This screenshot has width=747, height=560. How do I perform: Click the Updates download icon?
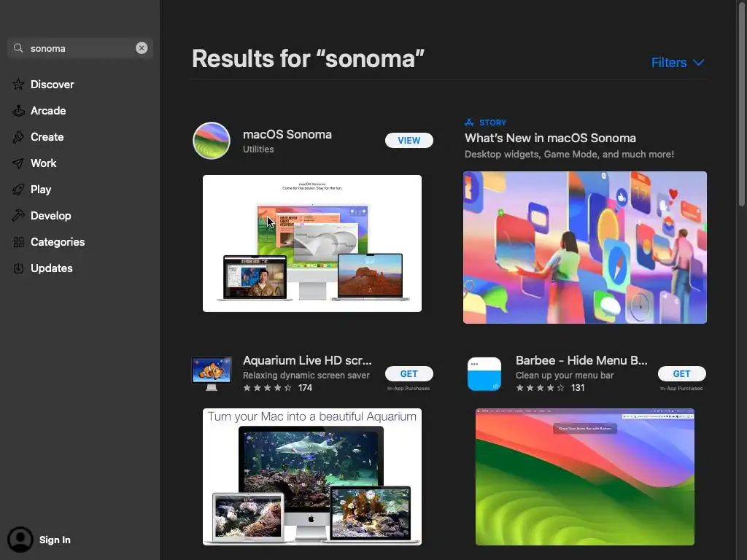(x=18, y=268)
